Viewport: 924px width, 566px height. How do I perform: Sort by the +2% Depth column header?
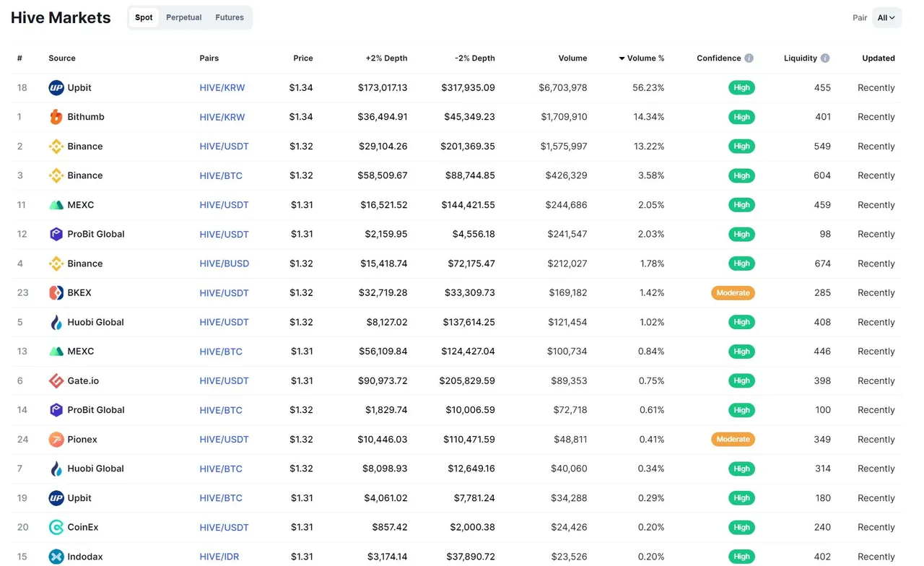click(386, 58)
